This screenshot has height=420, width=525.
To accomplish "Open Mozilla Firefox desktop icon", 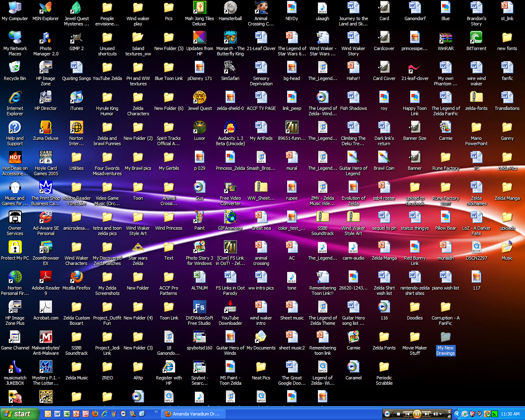I will click(76, 278).
